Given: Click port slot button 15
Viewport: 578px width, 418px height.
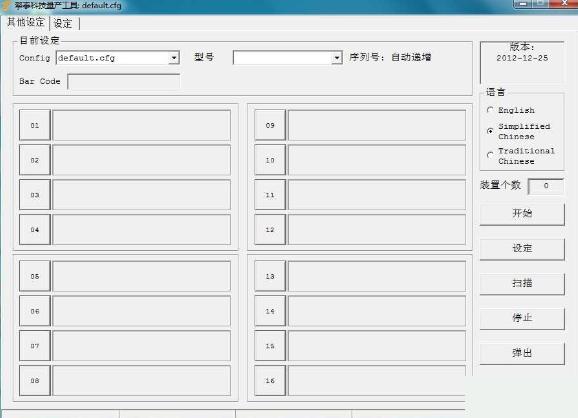Looking at the screenshot, I should point(270,346).
